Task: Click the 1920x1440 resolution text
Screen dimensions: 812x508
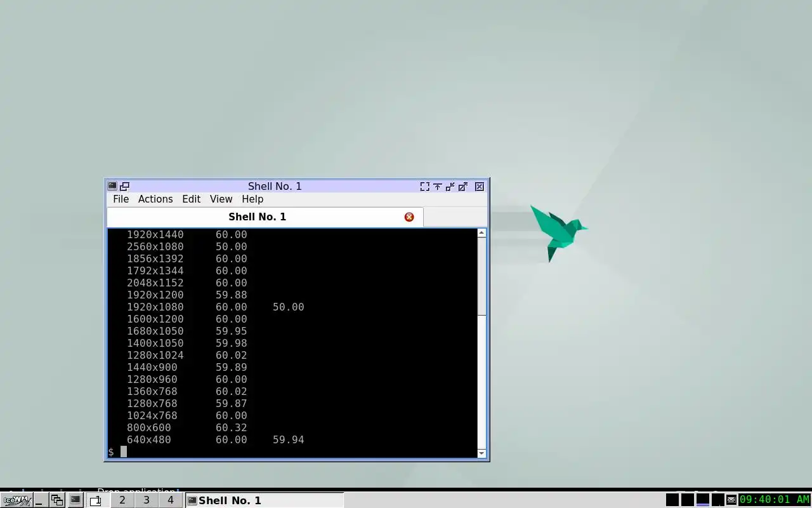Action: 155,235
